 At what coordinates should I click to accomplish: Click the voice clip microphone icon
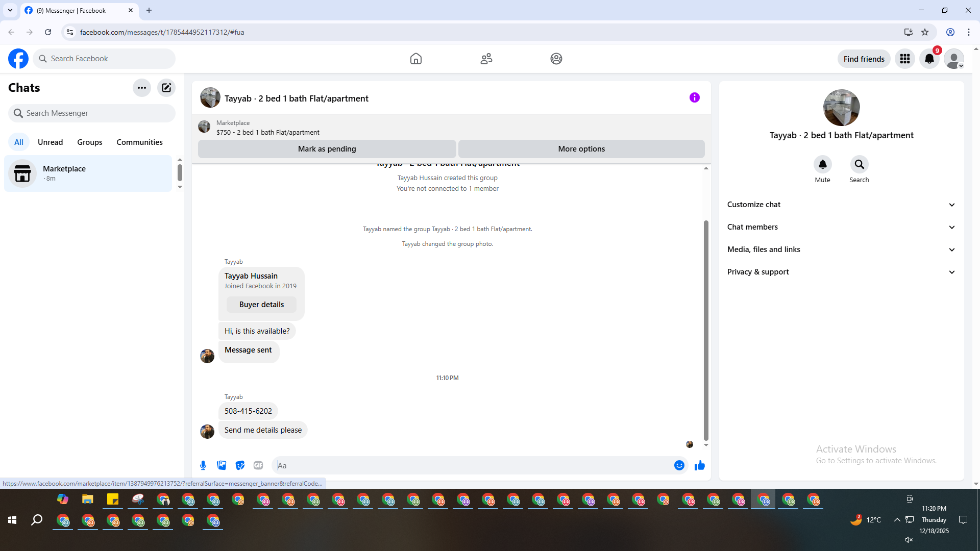(203, 465)
